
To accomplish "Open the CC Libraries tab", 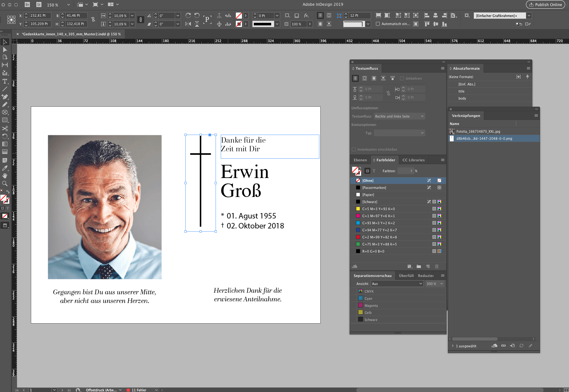I will click(x=413, y=160).
